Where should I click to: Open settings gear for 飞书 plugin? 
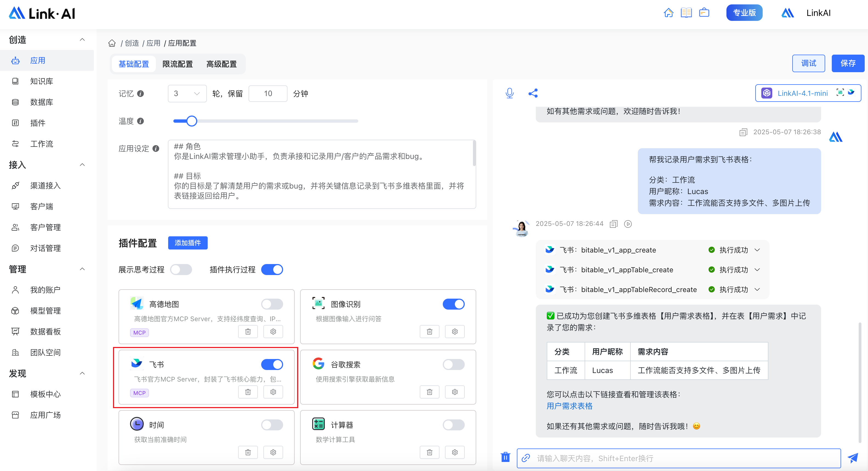pyautogui.click(x=273, y=392)
